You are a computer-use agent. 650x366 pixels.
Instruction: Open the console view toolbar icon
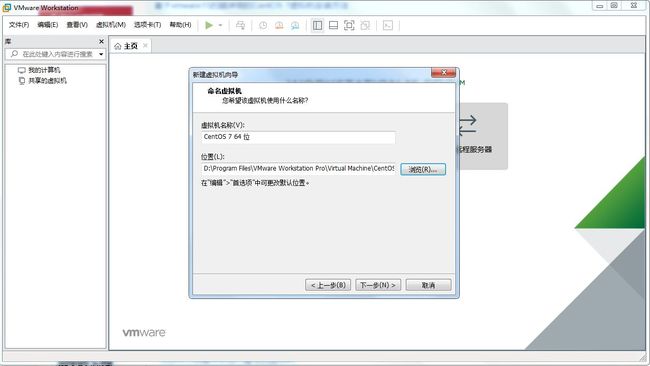[388, 25]
